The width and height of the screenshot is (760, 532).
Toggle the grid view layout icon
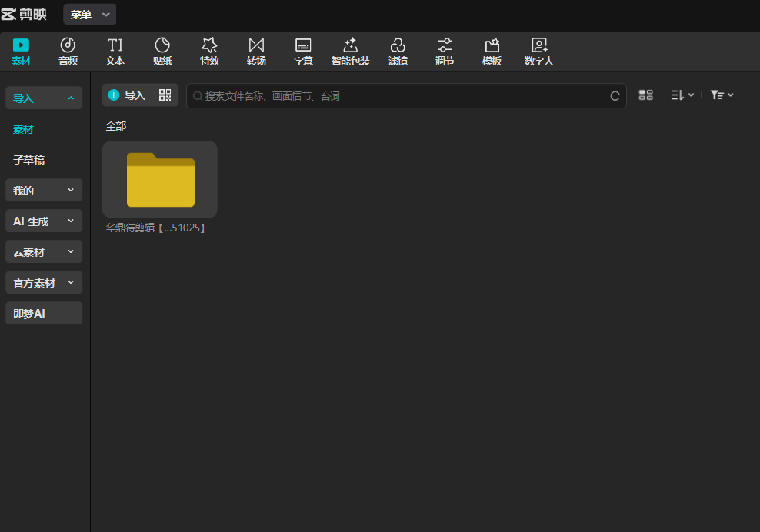point(645,95)
